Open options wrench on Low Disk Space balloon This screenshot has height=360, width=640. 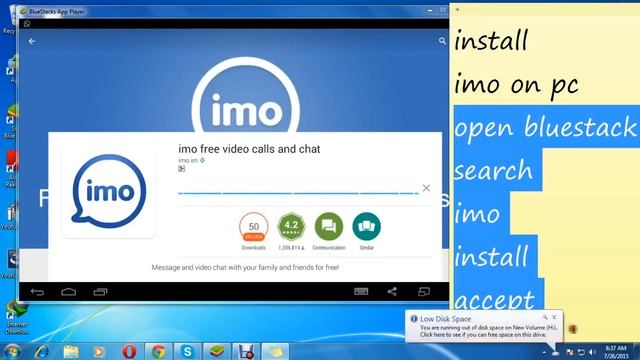point(545,317)
